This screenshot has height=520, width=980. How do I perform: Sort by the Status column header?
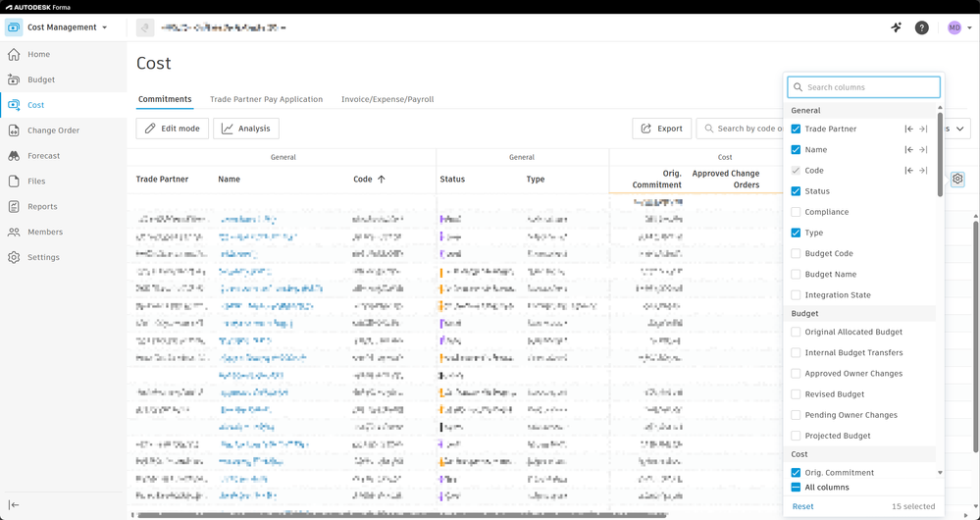452,180
